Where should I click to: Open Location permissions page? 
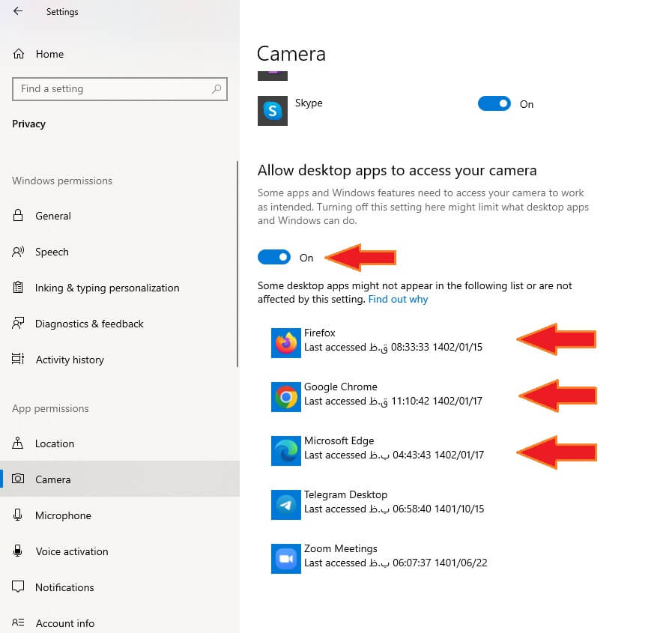click(55, 443)
